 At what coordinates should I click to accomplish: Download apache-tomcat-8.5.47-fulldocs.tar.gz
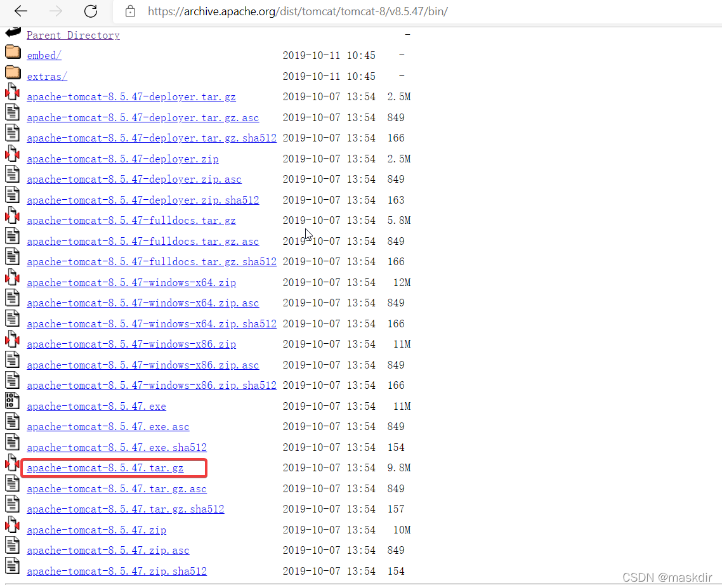[x=131, y=221]
